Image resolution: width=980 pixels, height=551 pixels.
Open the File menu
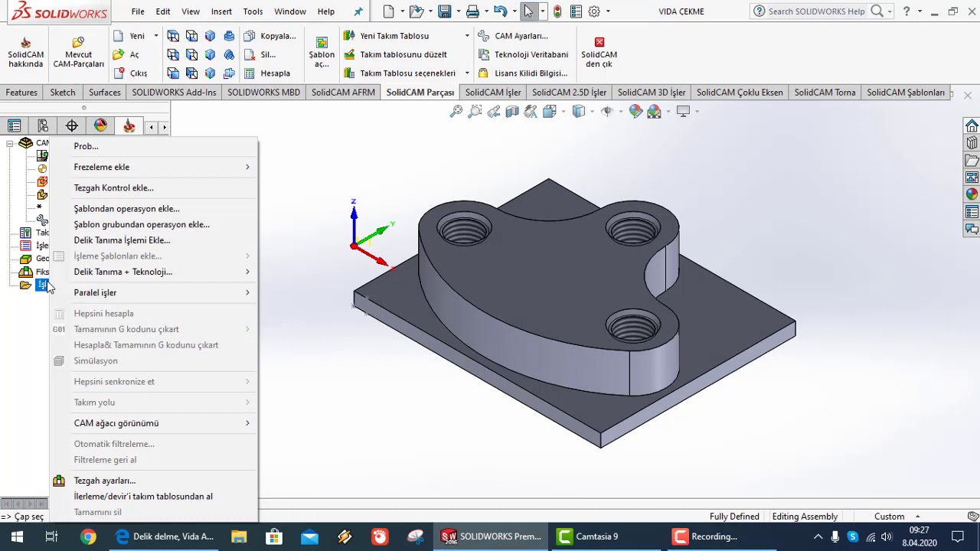tap(138, 11)
